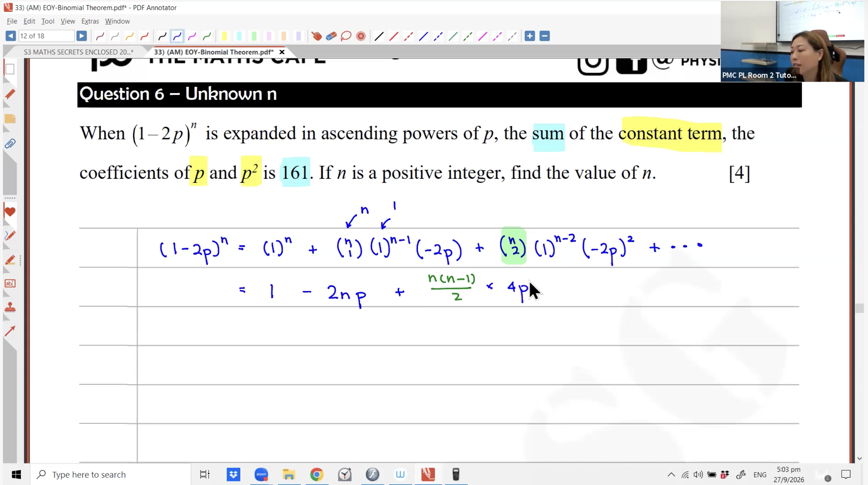Click the minus zoom-out button
Image resolution: width=868 pixels, height=485 pixels.
pos(545,36)
